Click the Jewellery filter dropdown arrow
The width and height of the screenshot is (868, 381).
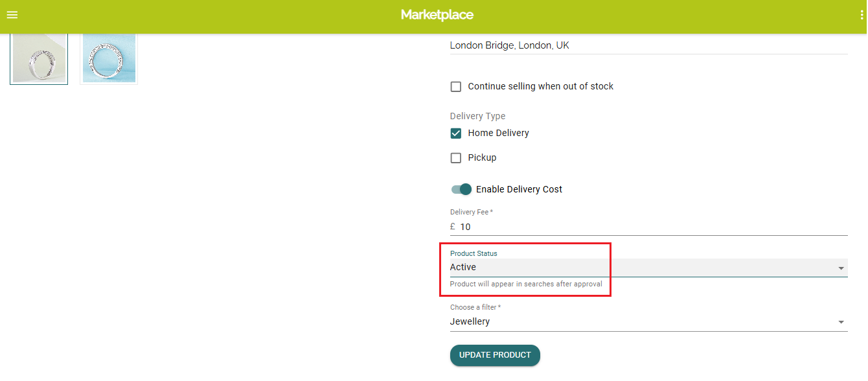841,322
